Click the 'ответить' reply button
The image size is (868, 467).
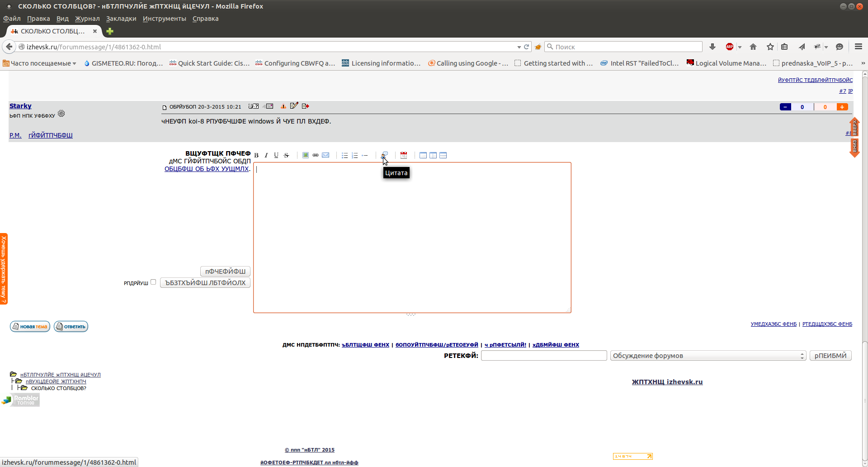tap(71, 326)
